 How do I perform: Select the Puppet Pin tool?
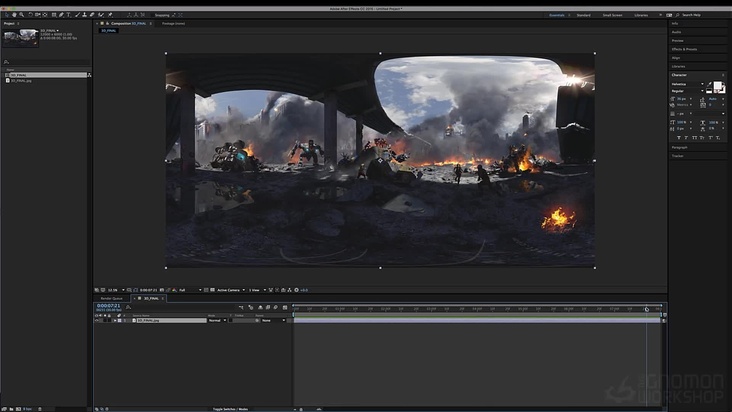pos(110,15)
